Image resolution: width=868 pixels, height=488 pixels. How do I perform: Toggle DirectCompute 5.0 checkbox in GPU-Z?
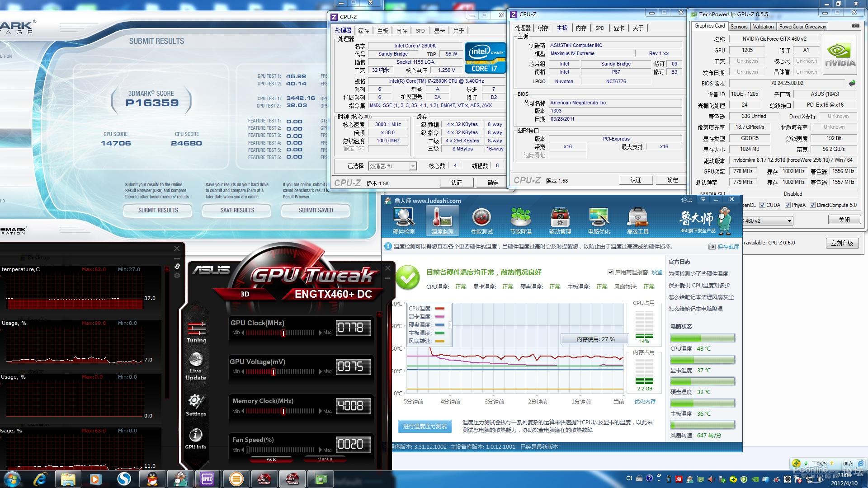[812, 205]
